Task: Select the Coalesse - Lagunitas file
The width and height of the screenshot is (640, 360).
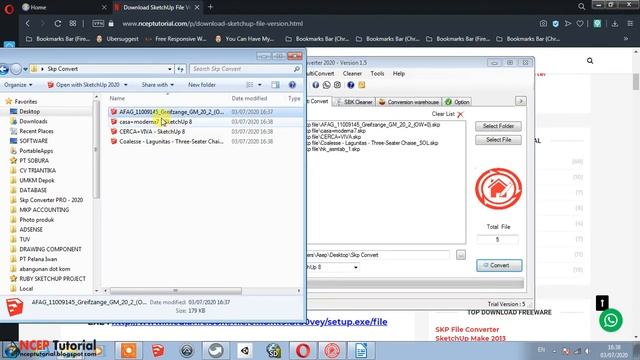Action: click(x=171, y=141)
